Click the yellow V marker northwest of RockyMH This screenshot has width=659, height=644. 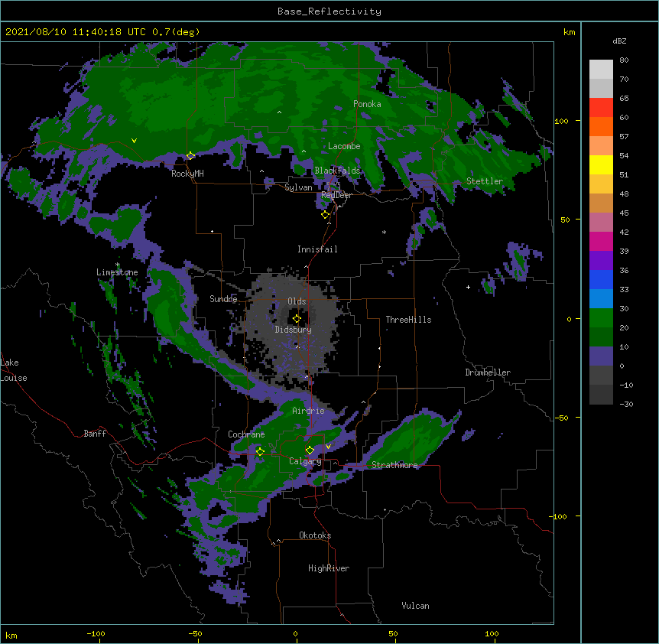click(134, 141)
